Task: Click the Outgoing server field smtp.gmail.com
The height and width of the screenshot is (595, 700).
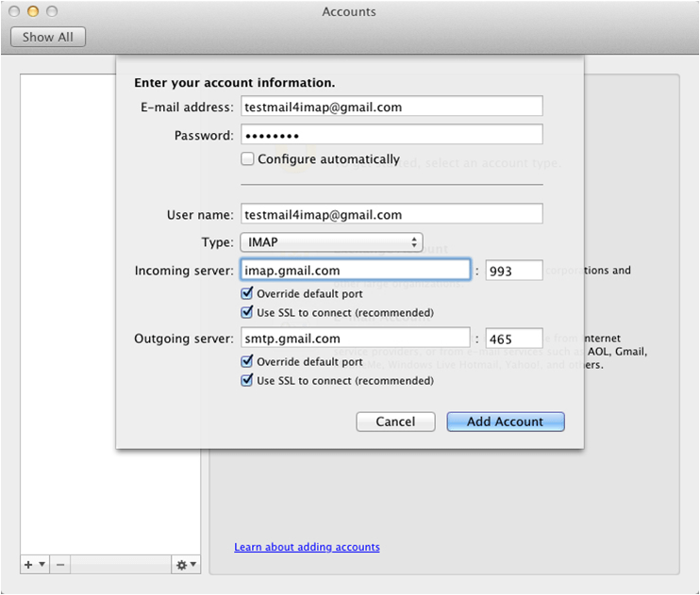Action: point(356,338)
